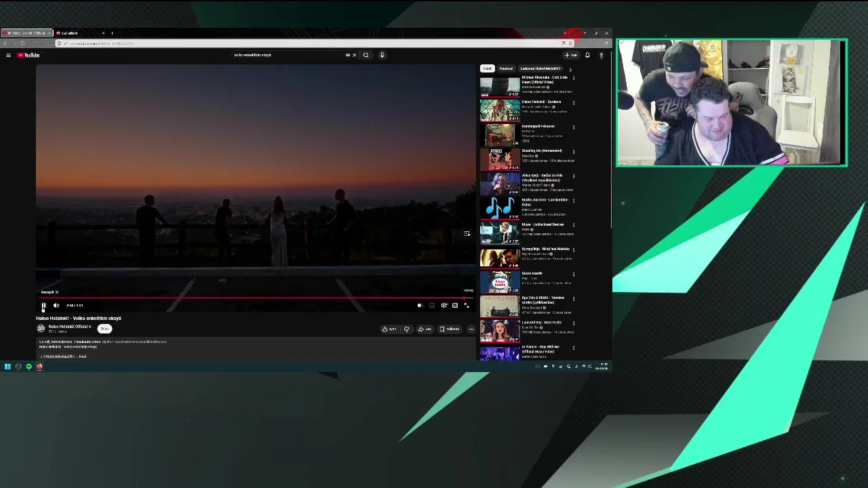Open the Ege Zulu & DEHN video
Image resolution: width=868 pixels, height=488 pixels.
click(500, 306)
